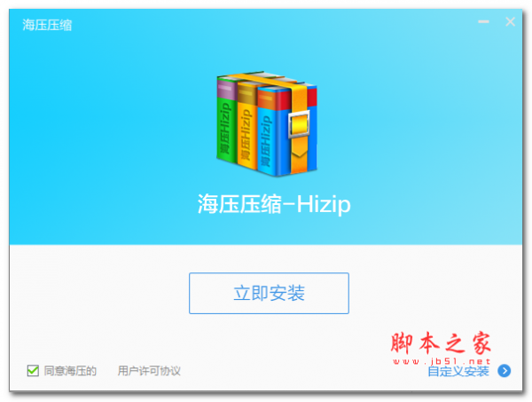Viewport: 532px width, 402px height.
Task: Start installation with 立即安装 button
Action: [269, 293]
